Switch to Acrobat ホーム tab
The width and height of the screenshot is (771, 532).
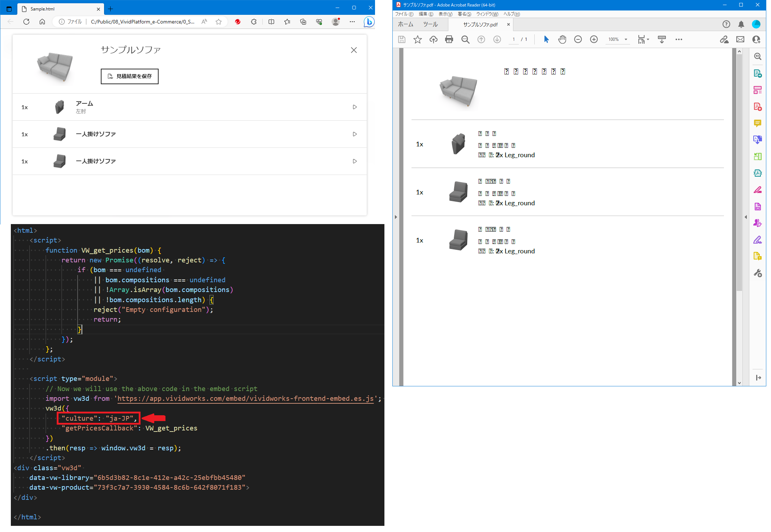tap(405, 24)
